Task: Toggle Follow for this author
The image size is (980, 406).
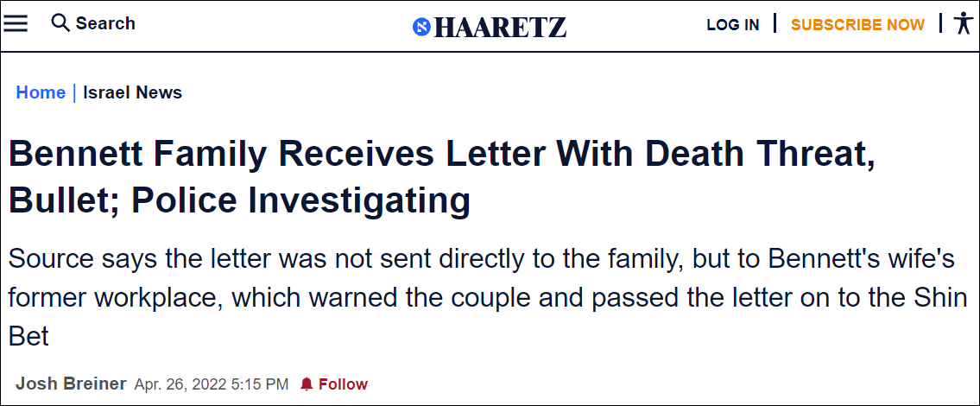Action: click(343, 384)
